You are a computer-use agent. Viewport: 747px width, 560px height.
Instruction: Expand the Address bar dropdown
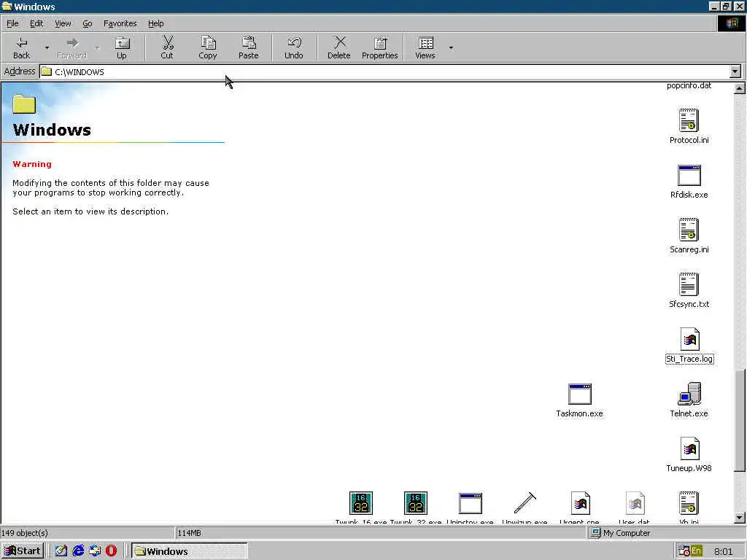pyautogui.click(x=735, y=72)
